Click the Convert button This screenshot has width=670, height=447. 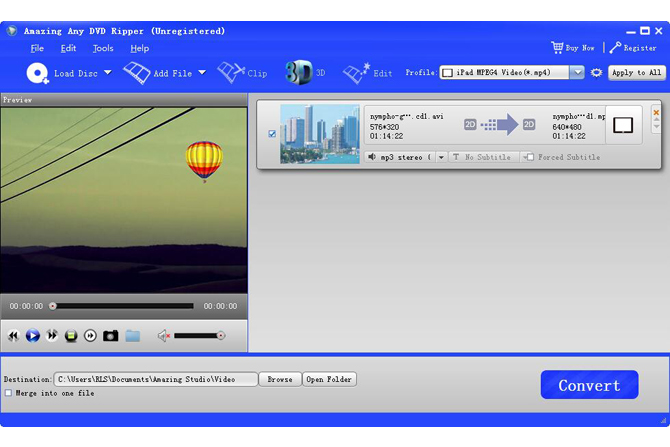click(x=589, y=385)
